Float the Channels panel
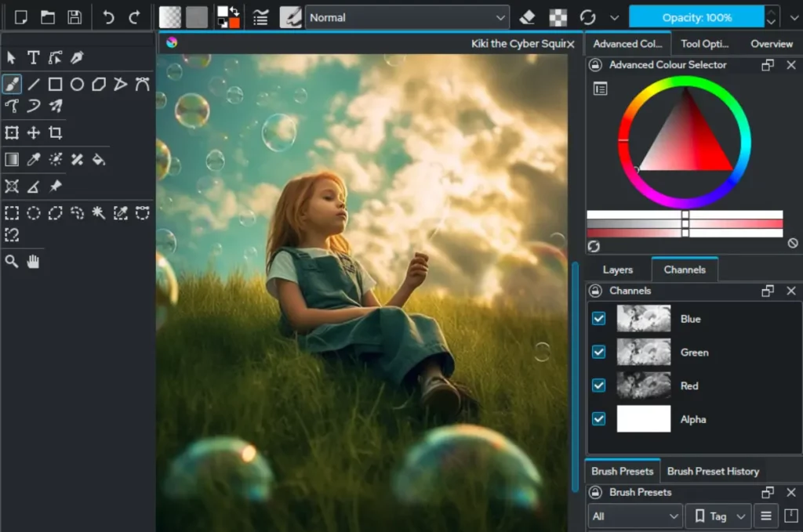 click(767, 291)
